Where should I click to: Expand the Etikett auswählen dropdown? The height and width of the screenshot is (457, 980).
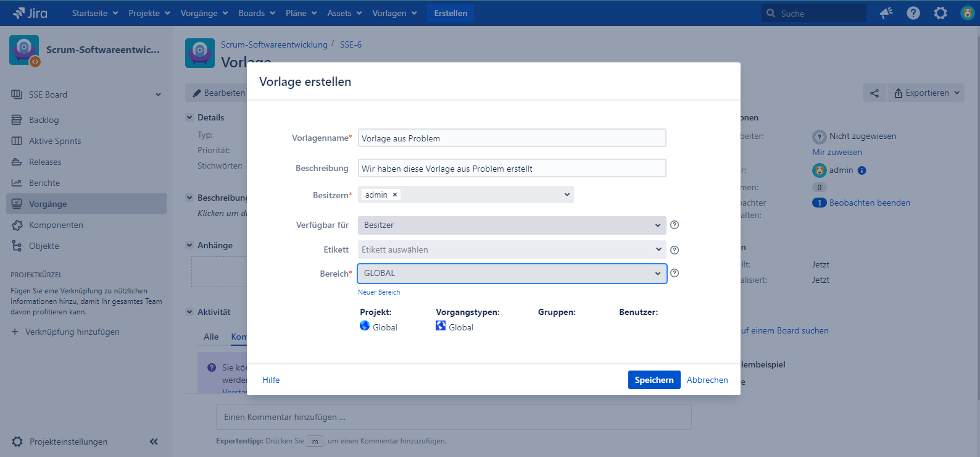(512, 249)
